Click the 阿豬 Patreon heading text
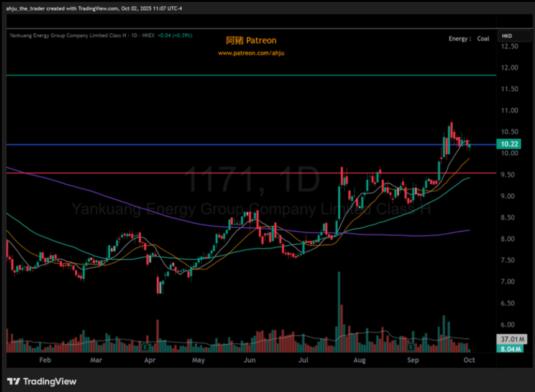This screenshot has width=535, height=392. click(x=251, y=41)
